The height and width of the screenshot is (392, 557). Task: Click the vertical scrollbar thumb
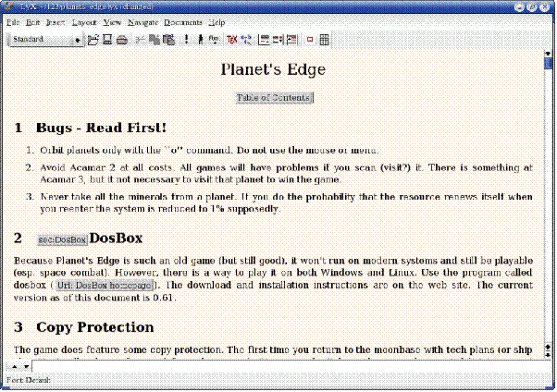(x=548, y=64)
